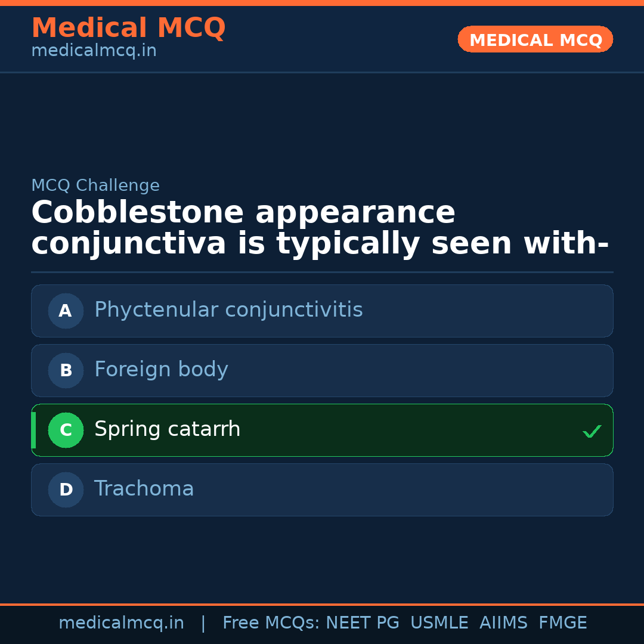The height and width of the screenshot is (644, 644).
Task: Choose the Phyctenular conjunctivitis answer text
Action: coord(228,310)
